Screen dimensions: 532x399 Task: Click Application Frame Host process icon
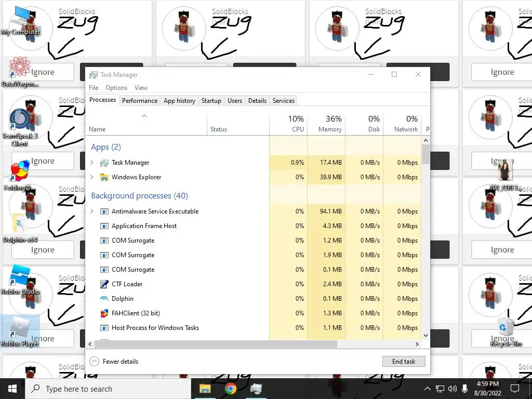[x=104, y=226]
